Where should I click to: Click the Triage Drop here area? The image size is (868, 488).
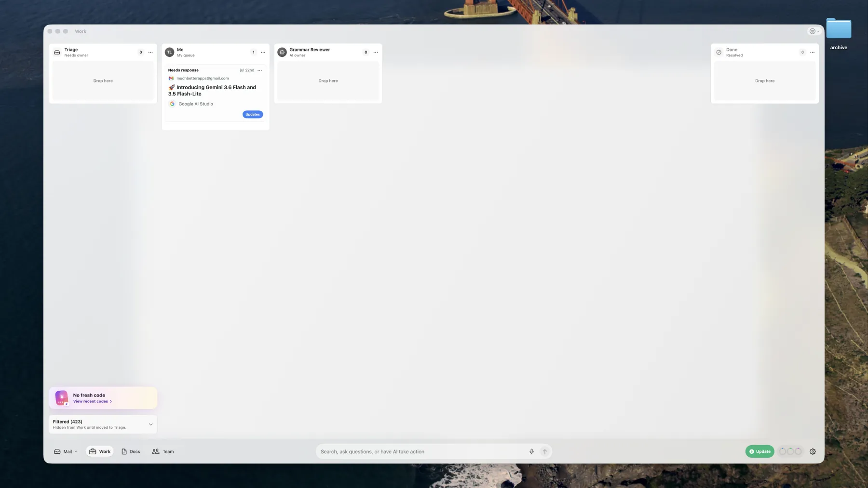103,80
